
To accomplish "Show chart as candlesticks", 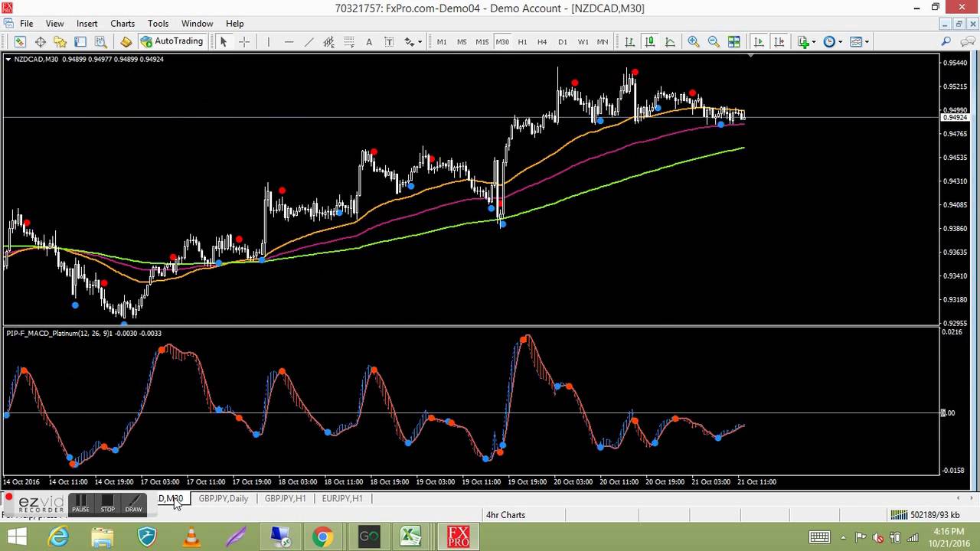I will [x=649, y=41].
